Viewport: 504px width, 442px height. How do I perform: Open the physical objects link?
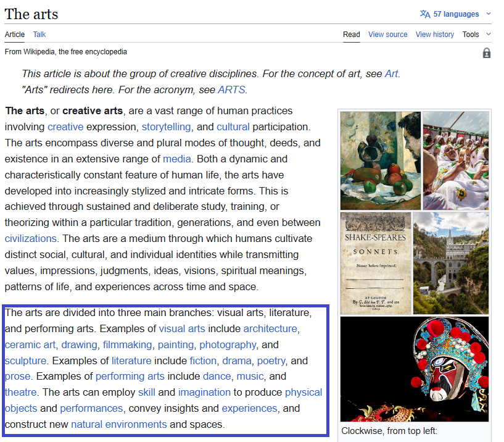click(303, 393)
